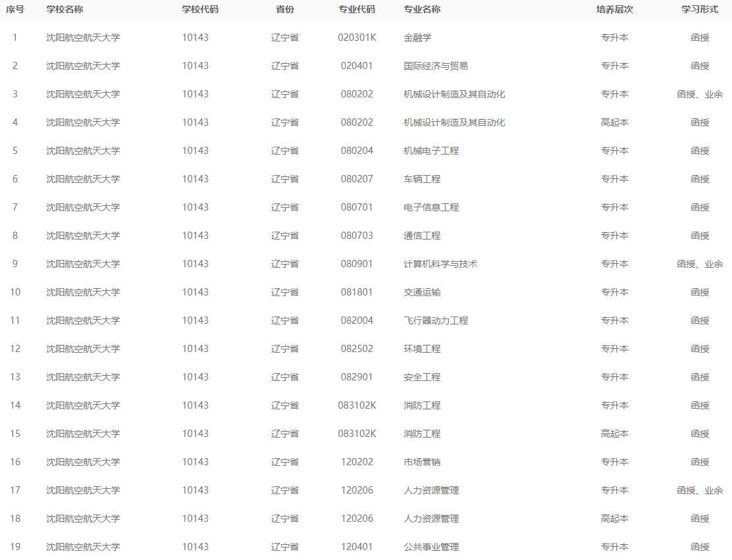Screen dimensions: 732x560
Task: Click major code 080901
Action: [357, 264]
